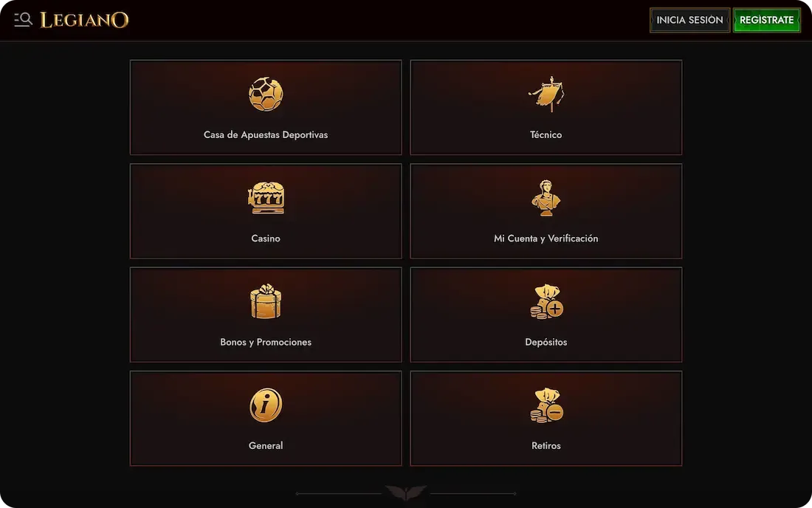Click the green REGISTRATE button
Viewport: 812px width, 508px height.
tap(766, 20)
